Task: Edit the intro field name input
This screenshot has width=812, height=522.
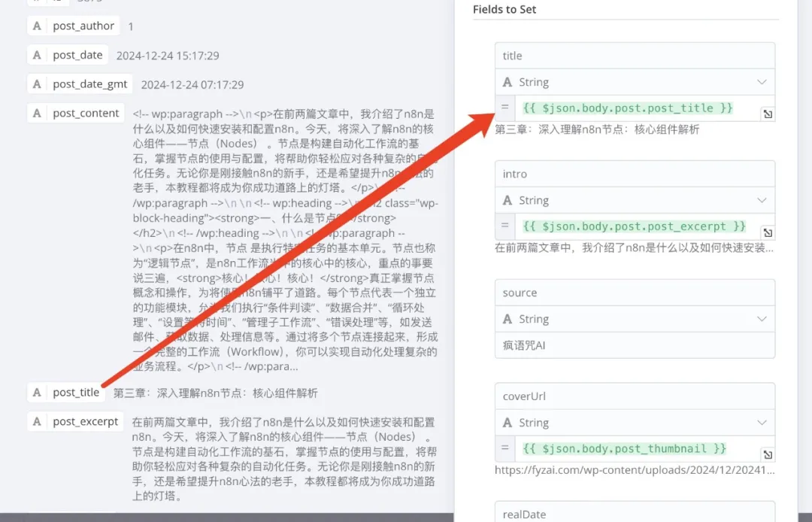Action: [635, 174]
